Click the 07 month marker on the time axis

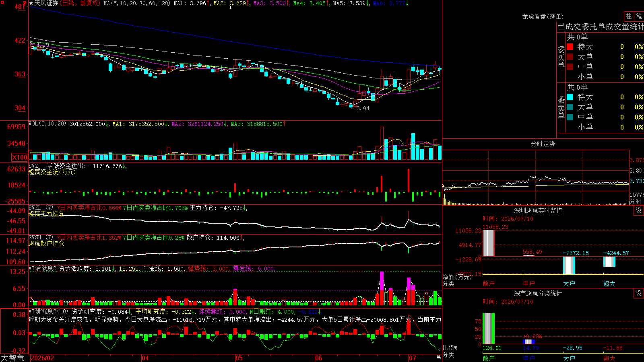point(413,358)
